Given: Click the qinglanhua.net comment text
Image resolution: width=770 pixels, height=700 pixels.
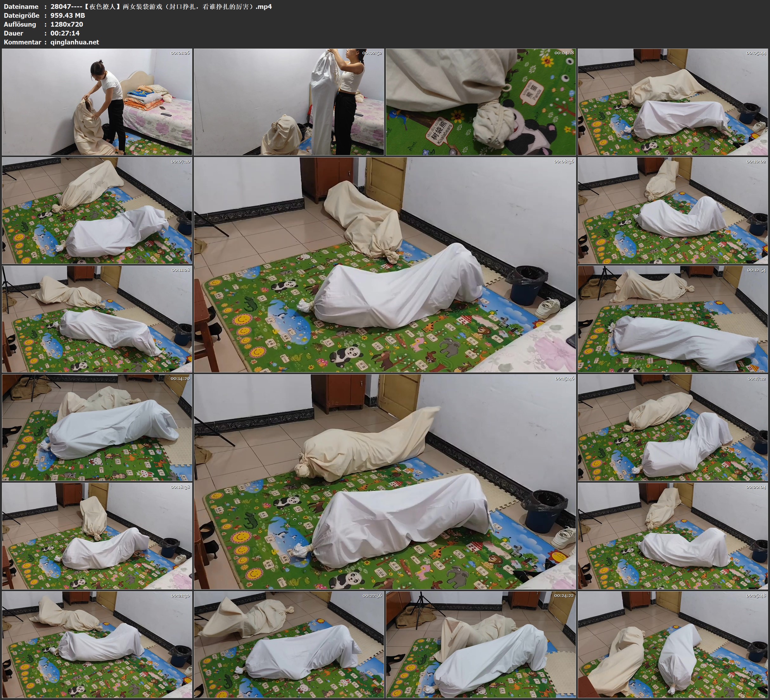Looking at the screenshot, I should pyautogui.click(x=75, y=42).
